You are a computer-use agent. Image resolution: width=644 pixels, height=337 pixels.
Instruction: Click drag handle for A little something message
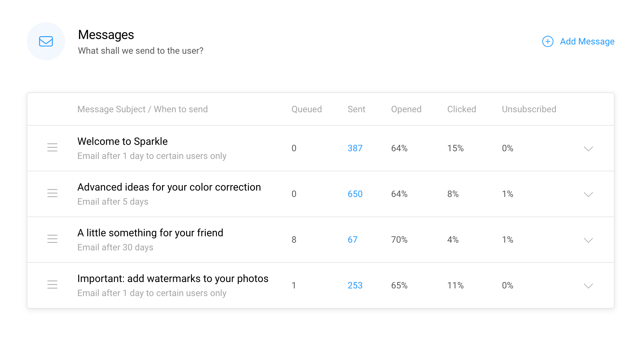tap(52, 239)
